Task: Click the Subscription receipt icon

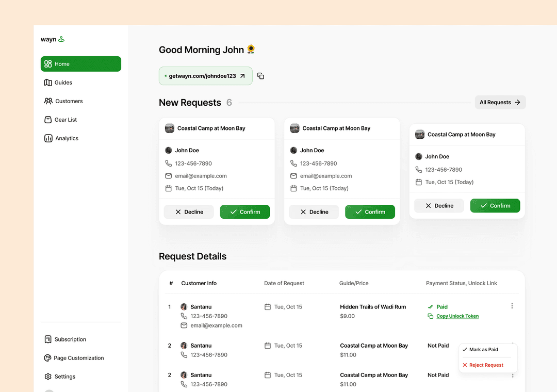Action: 48,339
